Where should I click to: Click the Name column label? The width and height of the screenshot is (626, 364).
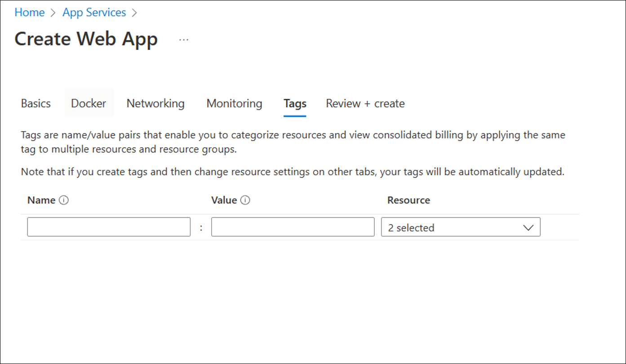coord(41,200)
